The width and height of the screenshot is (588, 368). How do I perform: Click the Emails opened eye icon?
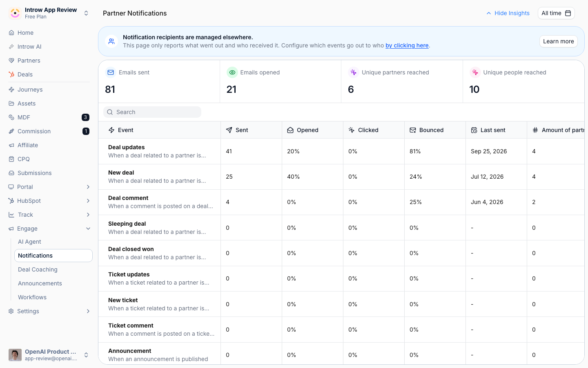(x=232, y=72)
